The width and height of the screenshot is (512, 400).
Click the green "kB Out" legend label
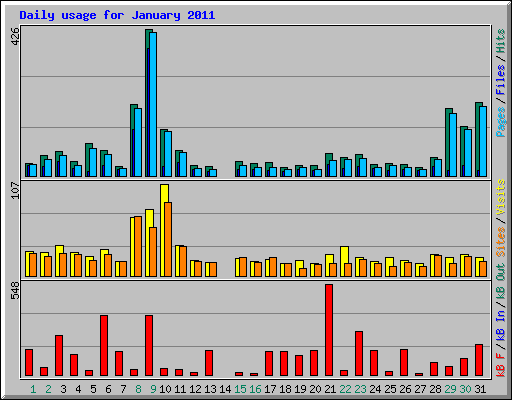(501, 282)
